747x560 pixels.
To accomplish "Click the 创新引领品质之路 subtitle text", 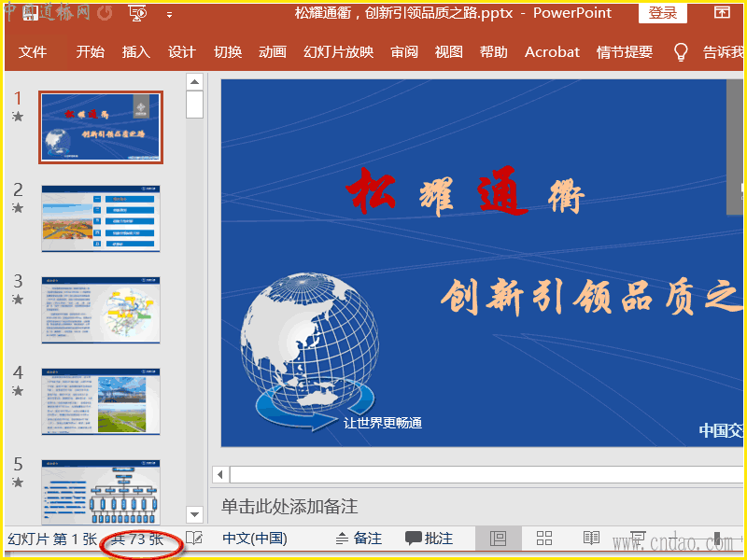I will tap(591, 297).
